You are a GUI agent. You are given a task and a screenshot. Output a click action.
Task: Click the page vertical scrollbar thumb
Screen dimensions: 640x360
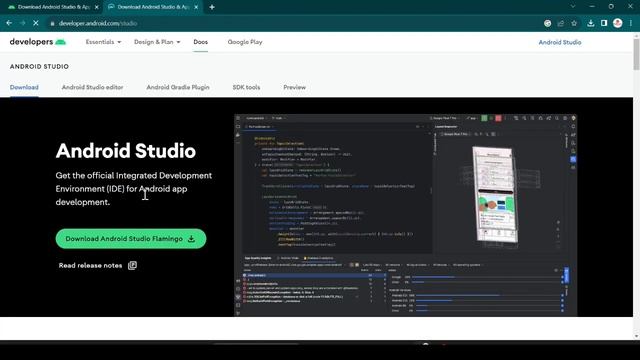click(x=636, y=54)
